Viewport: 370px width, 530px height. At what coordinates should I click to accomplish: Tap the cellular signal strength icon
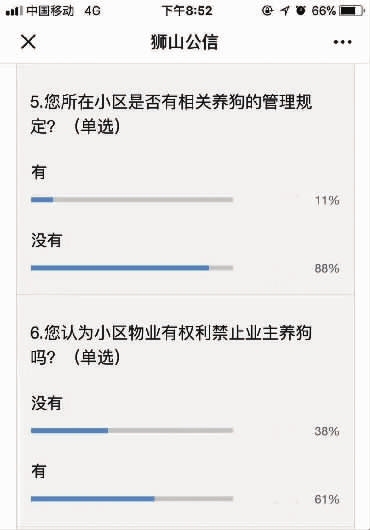click(14, 11)
